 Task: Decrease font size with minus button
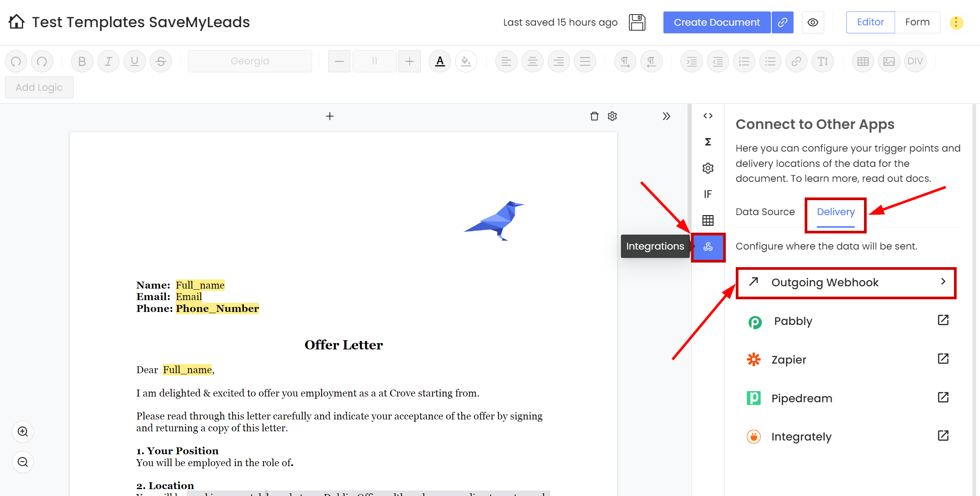point(339,61)
